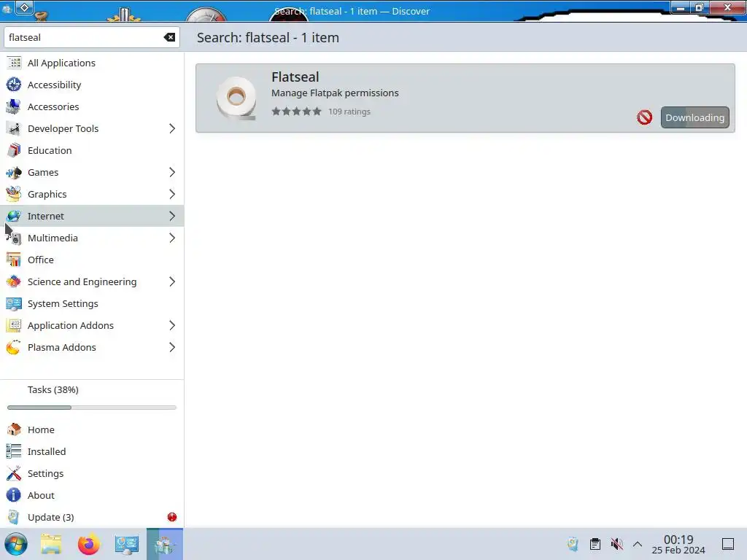Open the Update (3) page
The image size is (747, 560).
pyautogui.click(x=92, y=517)
